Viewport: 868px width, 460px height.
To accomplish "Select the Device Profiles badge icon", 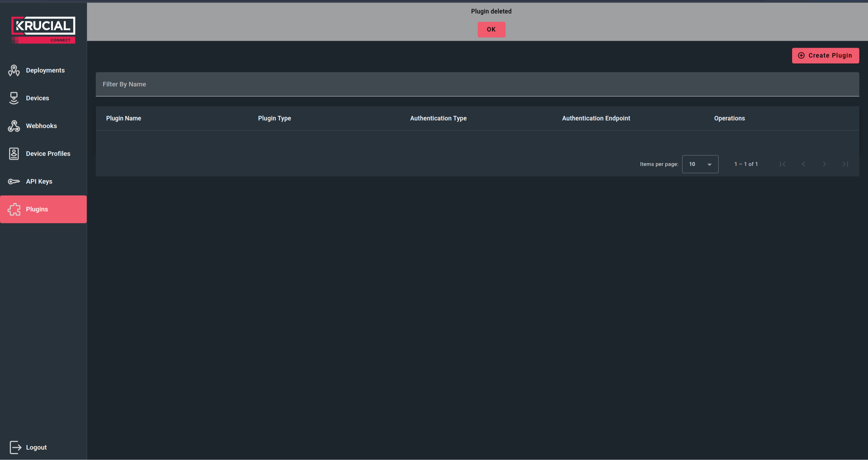I will [14, 153].
